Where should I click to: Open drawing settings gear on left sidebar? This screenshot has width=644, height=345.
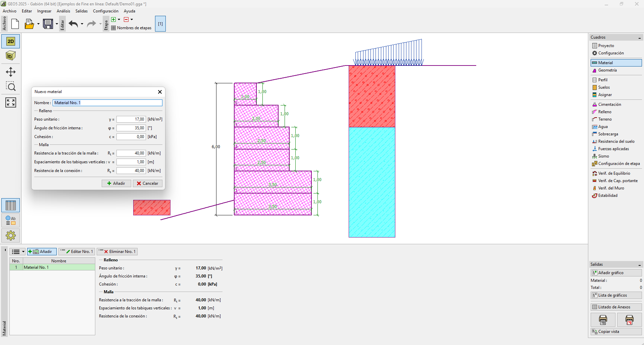click(x=11, y=235)
